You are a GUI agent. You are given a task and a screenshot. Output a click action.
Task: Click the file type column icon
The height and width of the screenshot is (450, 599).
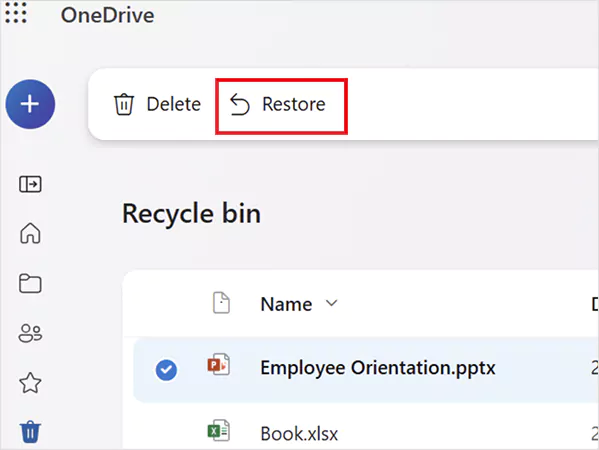point(221,303)
